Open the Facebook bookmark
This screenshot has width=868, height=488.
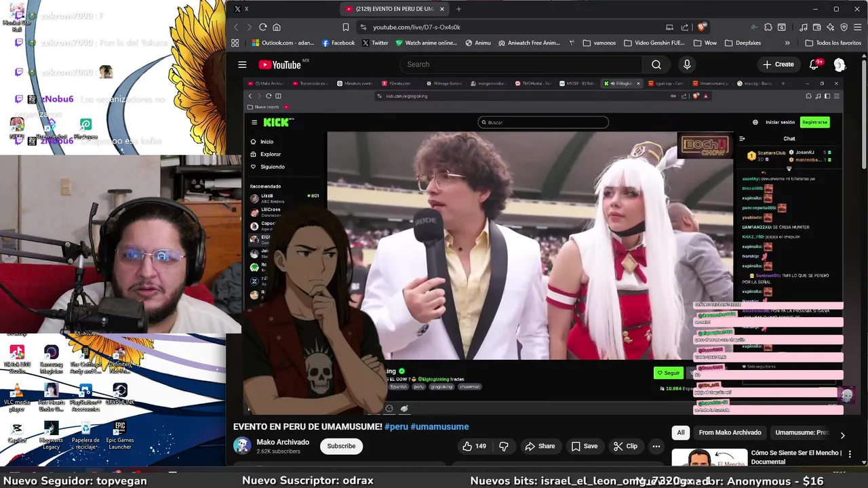click(x=338, y=43)
